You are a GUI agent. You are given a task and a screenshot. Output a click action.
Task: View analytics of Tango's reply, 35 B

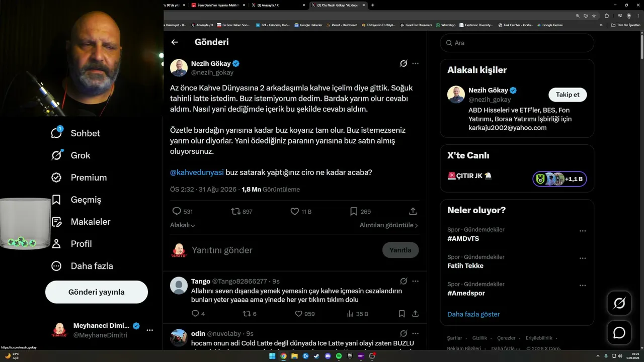point(358,314)
